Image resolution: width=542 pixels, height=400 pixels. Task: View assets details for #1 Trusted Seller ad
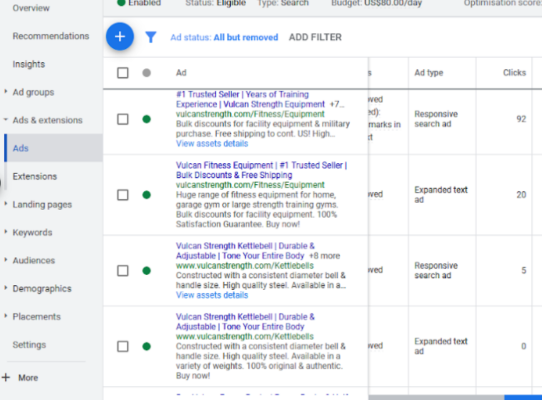click(x=212, y=143)
